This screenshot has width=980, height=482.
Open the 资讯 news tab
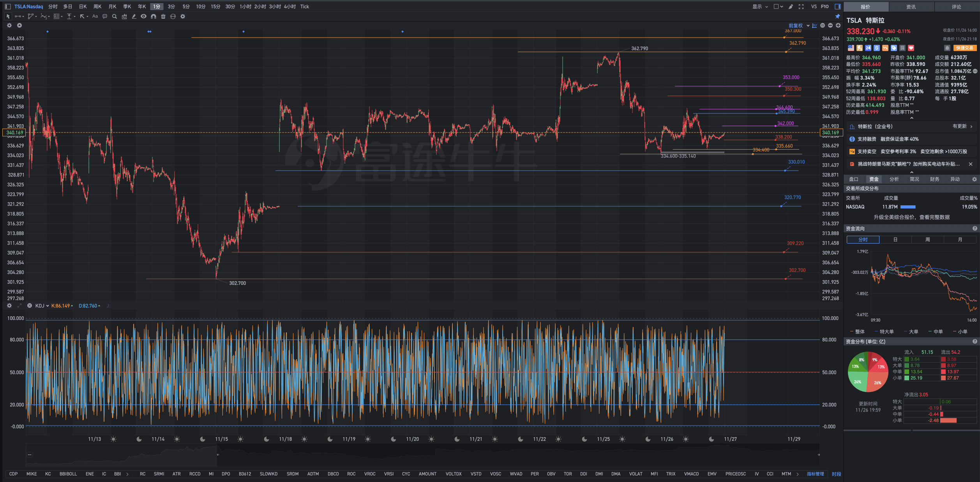pyautogui.click(x=911, y=7)
